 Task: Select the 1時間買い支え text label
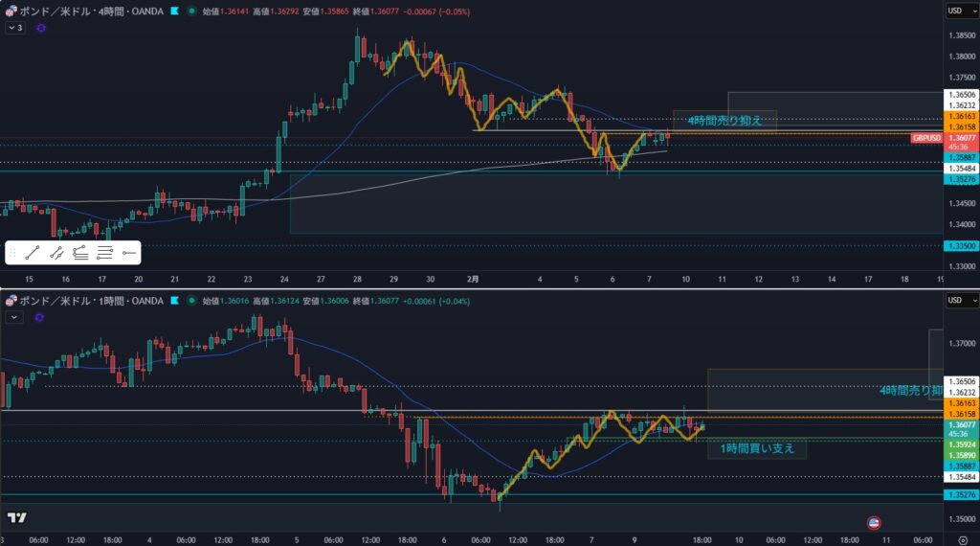757,448
